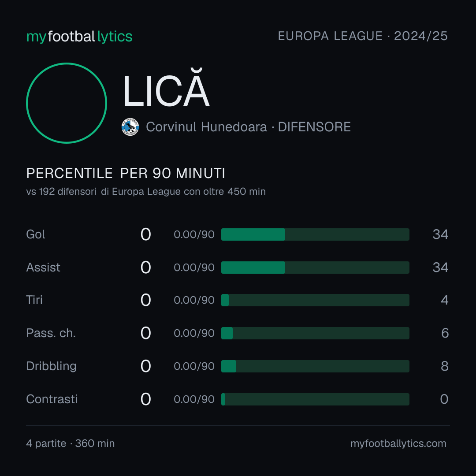Click the Pass. ch. percentile bar
The height and width of the screenshot is (476, 476).
tap(315, 333)
